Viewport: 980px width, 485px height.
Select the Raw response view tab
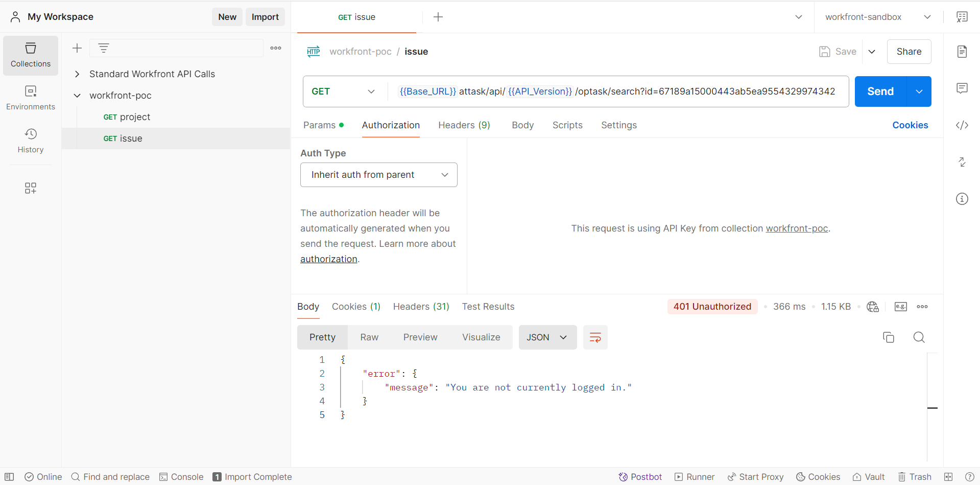369,337
